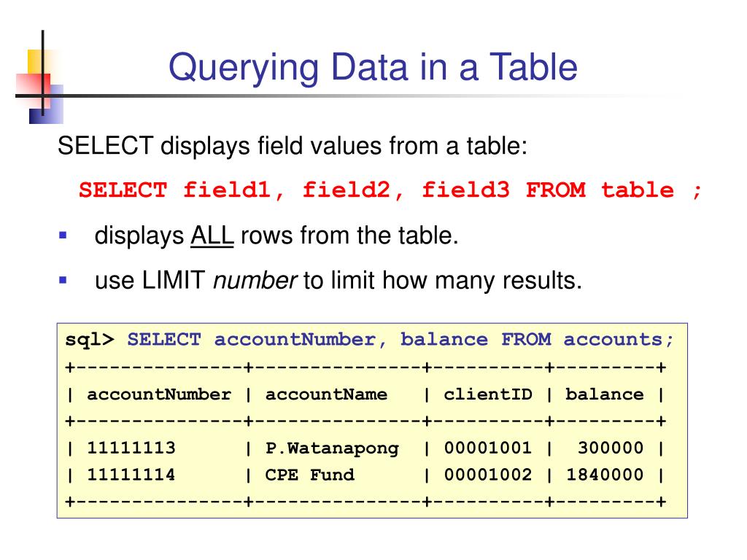Image resolution: width=747 pixels, height=560 pixels.
Task: Click the "clientID" column header
Action: [488, 394]
